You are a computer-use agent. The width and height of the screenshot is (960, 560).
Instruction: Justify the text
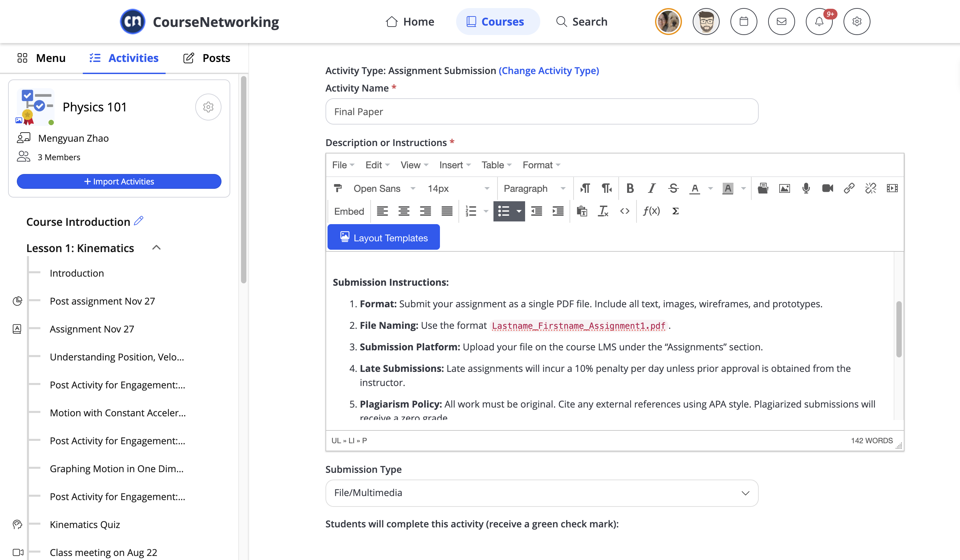pos(447,211)
